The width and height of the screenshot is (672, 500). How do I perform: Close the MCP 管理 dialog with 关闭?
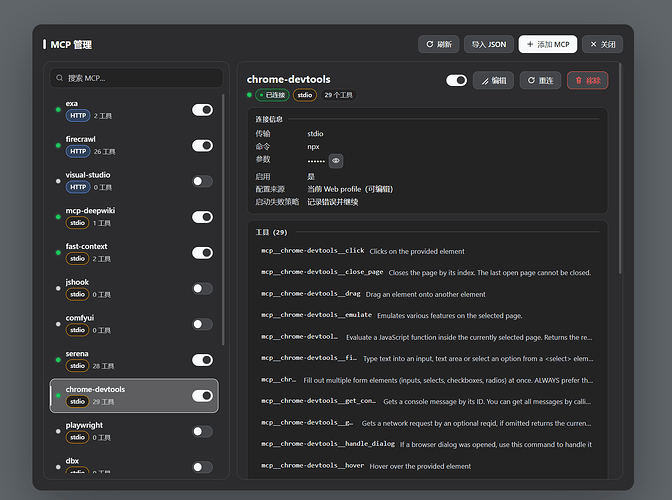pos(602,44)
